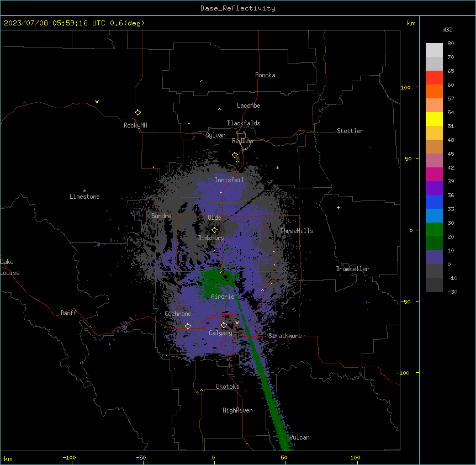Click the yellow V marker northwest of RockyMH
Viewport: 476px width, 465px height.
click(97, 102)
